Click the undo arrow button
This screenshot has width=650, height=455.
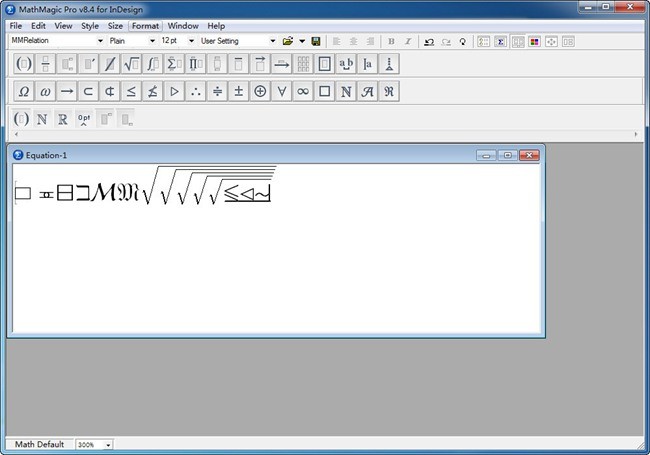tap(429, 41)
